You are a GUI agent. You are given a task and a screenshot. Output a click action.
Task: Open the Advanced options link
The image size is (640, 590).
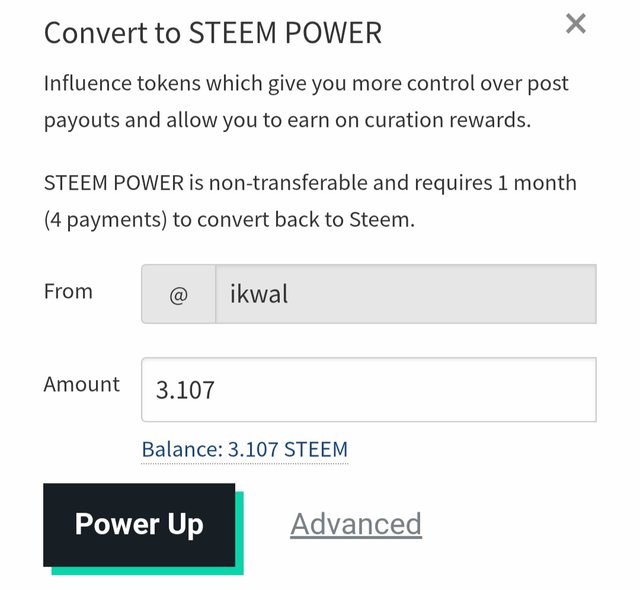pos(356,524)
